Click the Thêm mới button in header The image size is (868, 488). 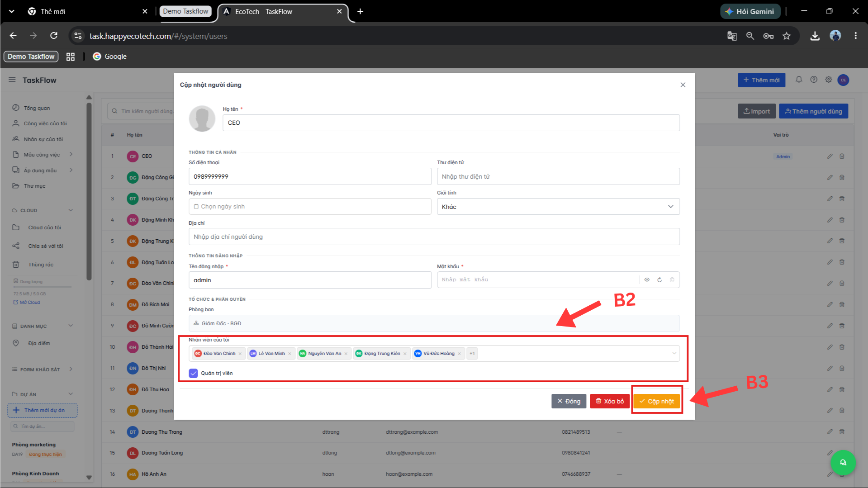pos(761,80)
